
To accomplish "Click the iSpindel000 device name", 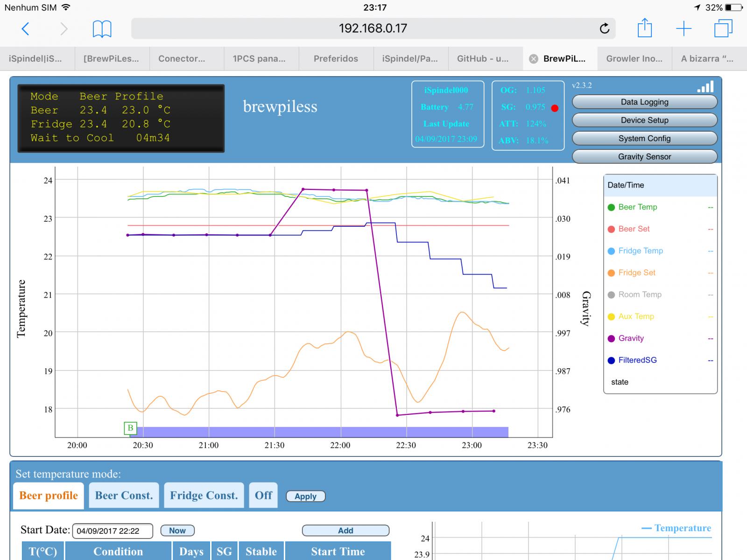I will (446, 90).
